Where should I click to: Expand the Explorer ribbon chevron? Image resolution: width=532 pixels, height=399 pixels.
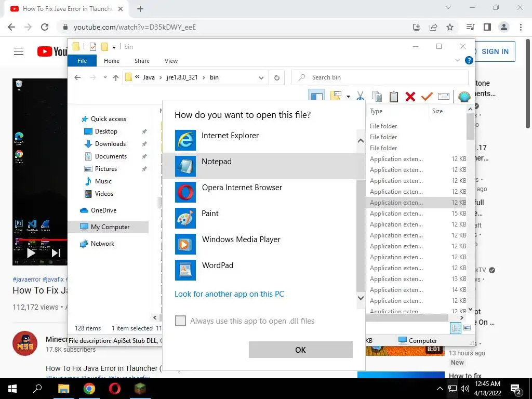457,60
